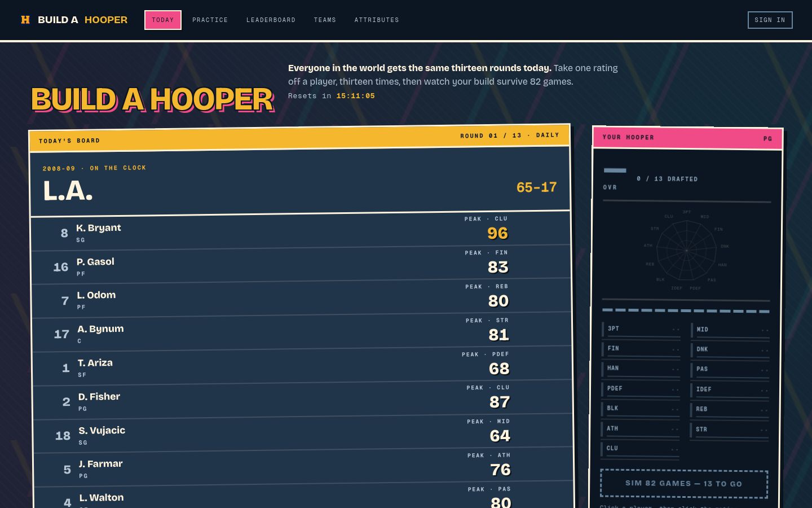This screenshot has height=508, width=812.
Task: Switch to the Attributes tab
Action: [x=377, y=20]
